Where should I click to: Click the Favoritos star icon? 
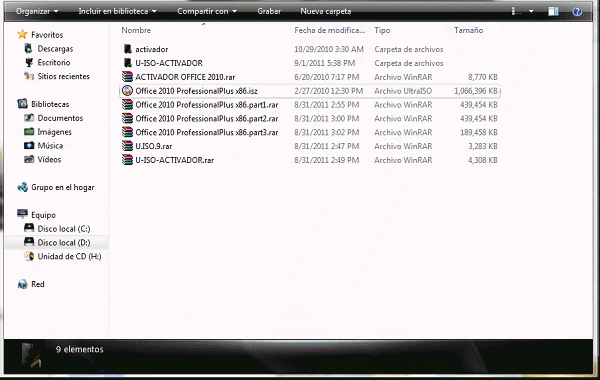[23, 34]
